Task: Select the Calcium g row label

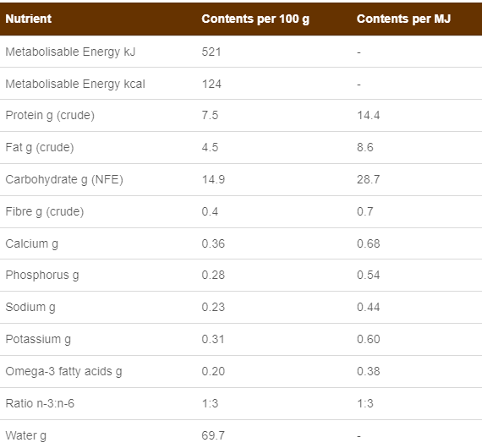Action: click(x=31, y=243)
